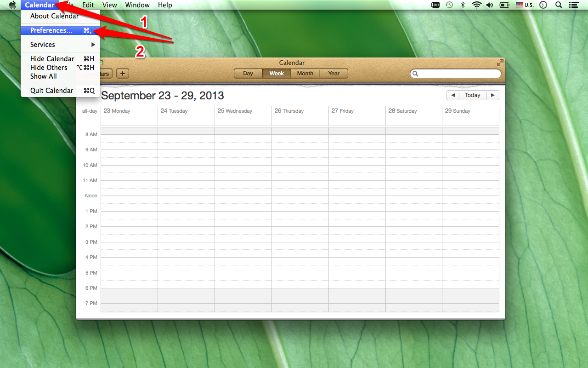The width and height of the screenshot is (588, 368).
Task: Click the Calendar window title
Action: (x=292, y=63)
